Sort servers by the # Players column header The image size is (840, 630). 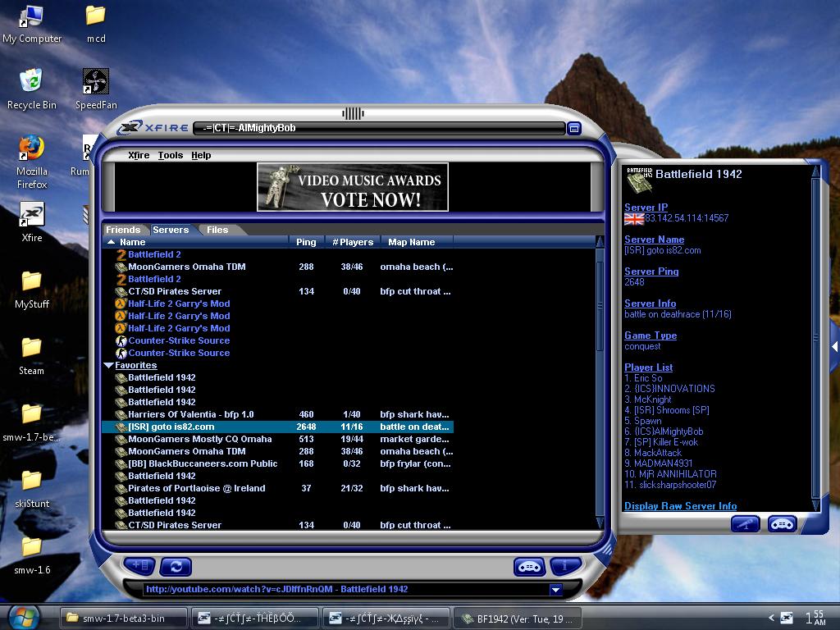point(352,242)
